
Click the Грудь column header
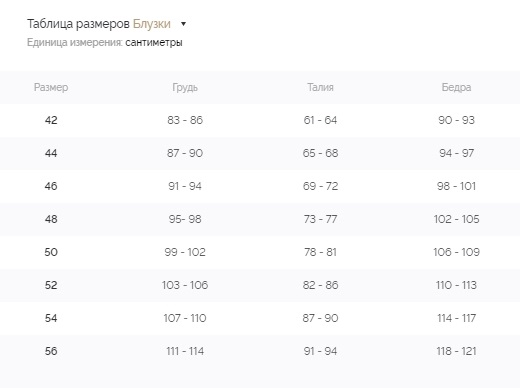tap(185, 87)
